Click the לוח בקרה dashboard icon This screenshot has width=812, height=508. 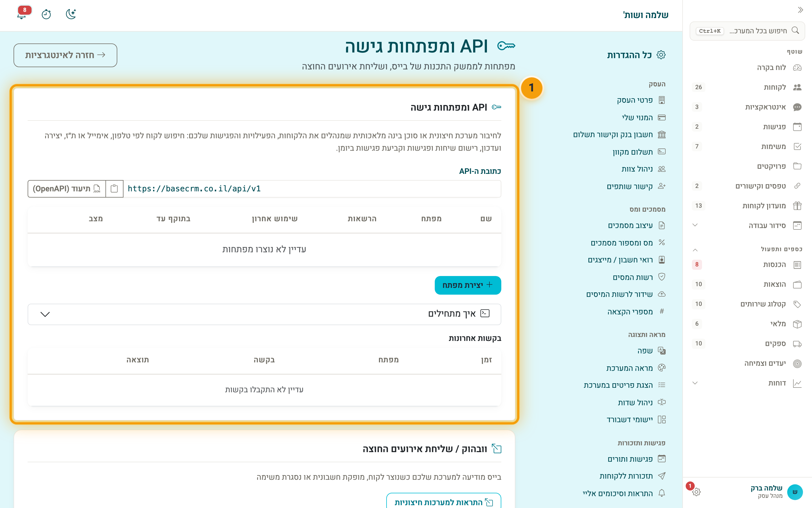[797, 67]
